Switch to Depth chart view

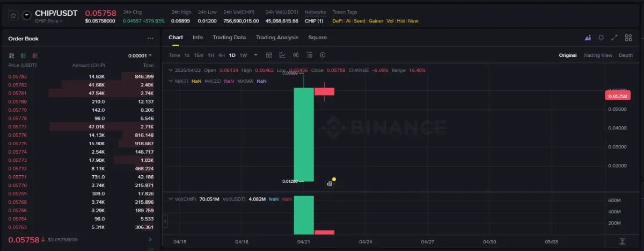626,55
